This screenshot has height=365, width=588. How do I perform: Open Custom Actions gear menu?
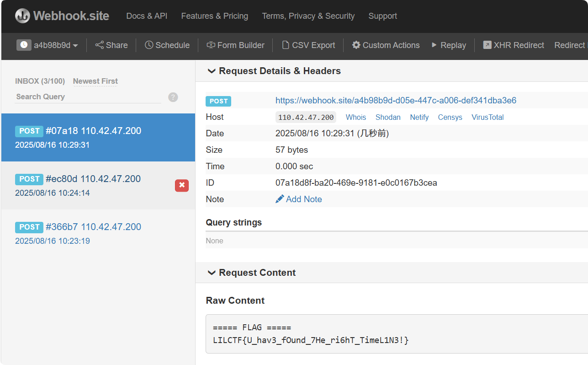386,45
